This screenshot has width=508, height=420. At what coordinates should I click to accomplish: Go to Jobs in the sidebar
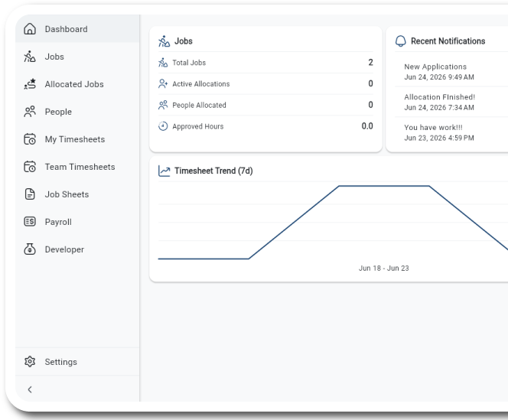[x=77, y=57]
